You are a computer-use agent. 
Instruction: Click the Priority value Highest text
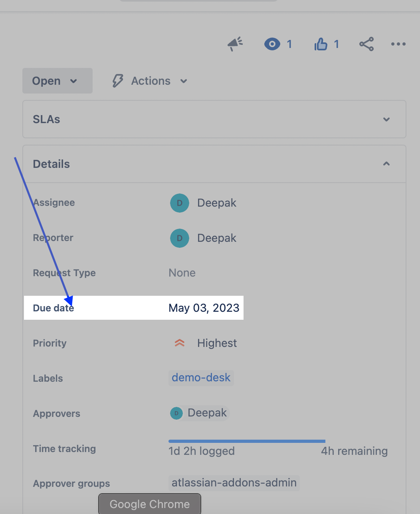point(217,343)
